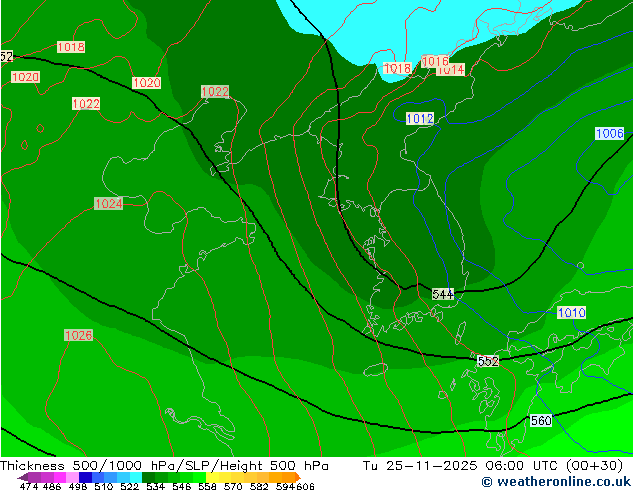Click the 552 height contour label
The height and width of the screenshot is (490, 634).
(x=488, y=361)
